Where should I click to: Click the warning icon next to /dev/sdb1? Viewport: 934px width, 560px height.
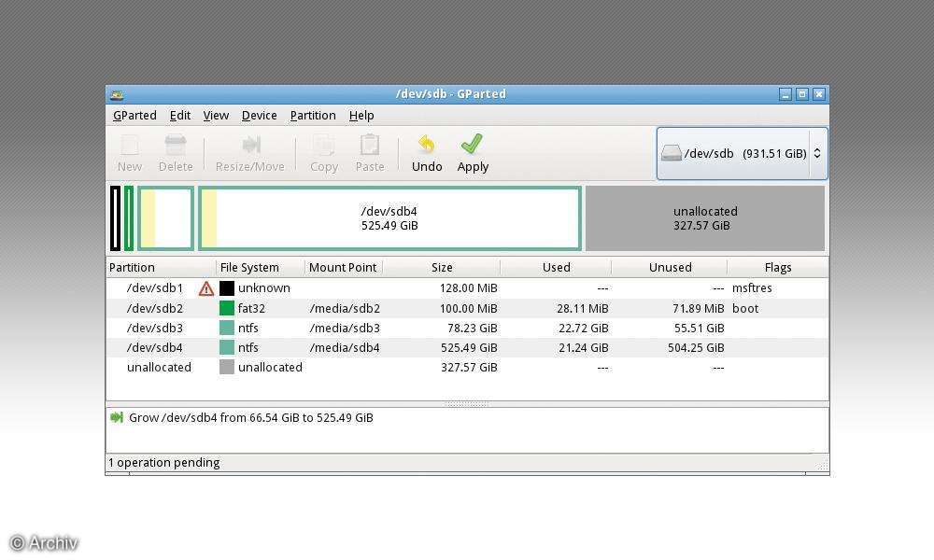[205, 288]
